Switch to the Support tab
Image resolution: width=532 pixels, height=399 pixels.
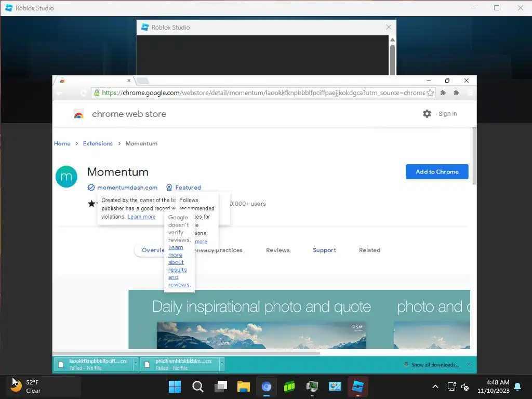click(x=324, y=250)
